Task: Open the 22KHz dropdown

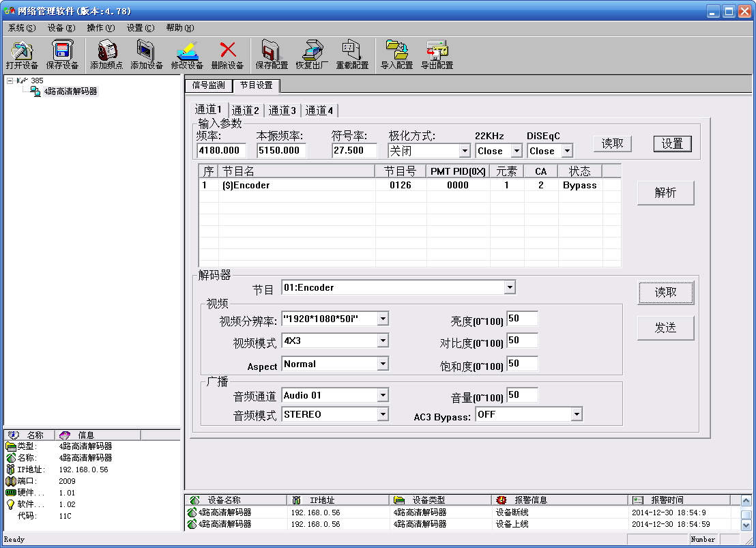Action: point(517,151)
